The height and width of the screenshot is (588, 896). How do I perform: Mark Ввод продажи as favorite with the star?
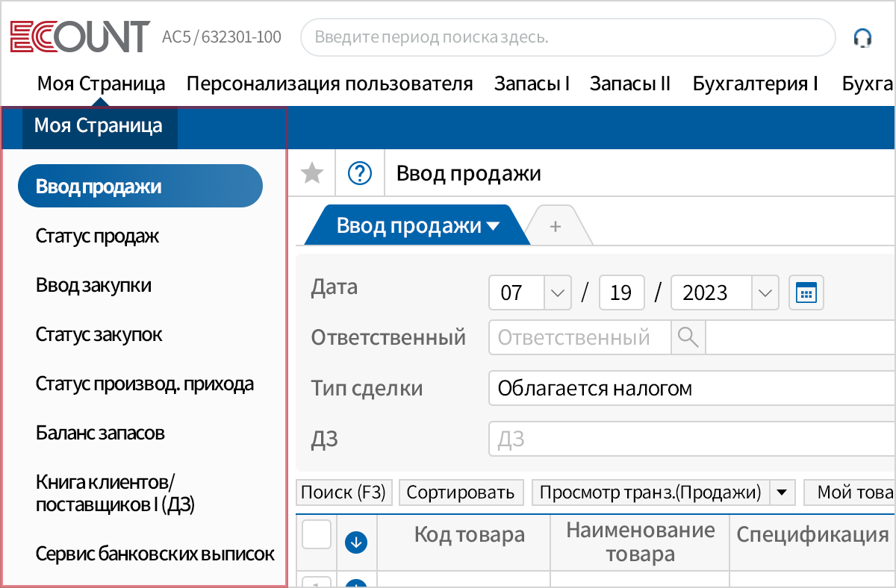pos(312,173)
